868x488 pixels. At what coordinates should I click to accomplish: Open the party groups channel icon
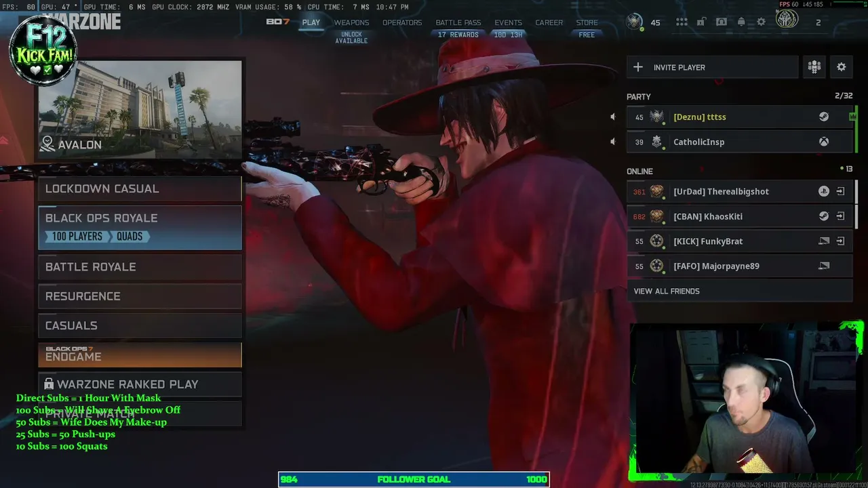[x=814, y=67]
